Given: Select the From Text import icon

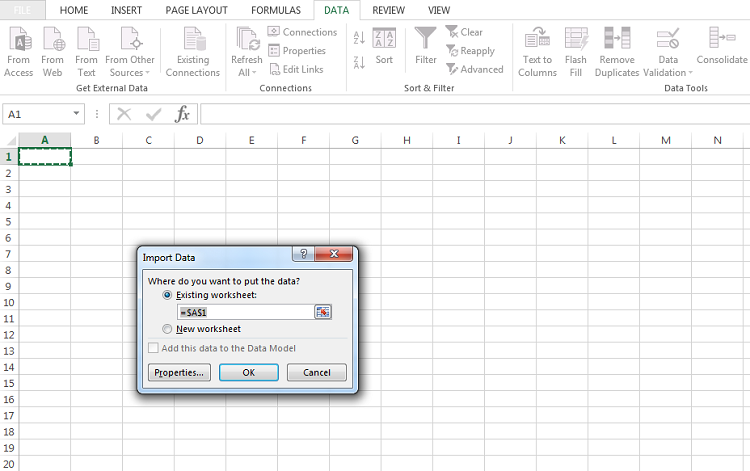Looking at the screenshot, I should pyautogui.click(x=87, y=40).
